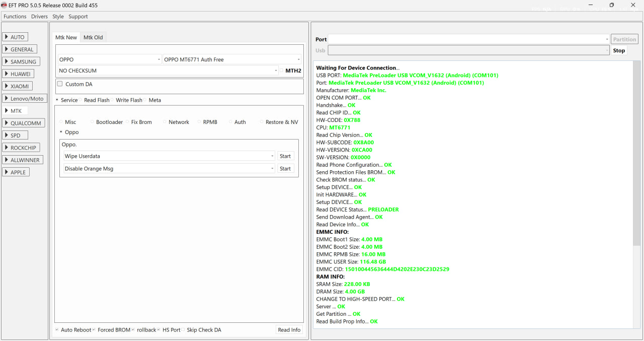The height and width of the screenshot is (341, 644).
Task: Click the EFT PRO app icon in title bar
Action: pyautogui.click(x=4, y=5)
